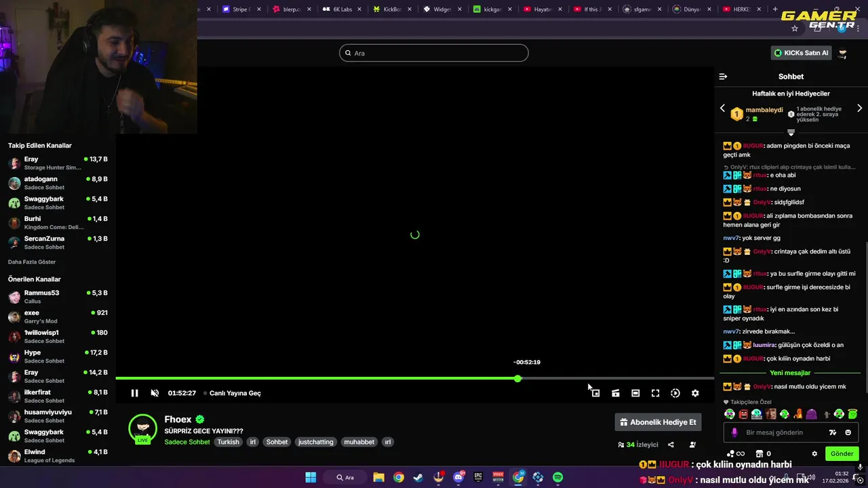Toggle theater mode in player
Image resolution: width=868 pixels, height=488 pixels.
635,393
